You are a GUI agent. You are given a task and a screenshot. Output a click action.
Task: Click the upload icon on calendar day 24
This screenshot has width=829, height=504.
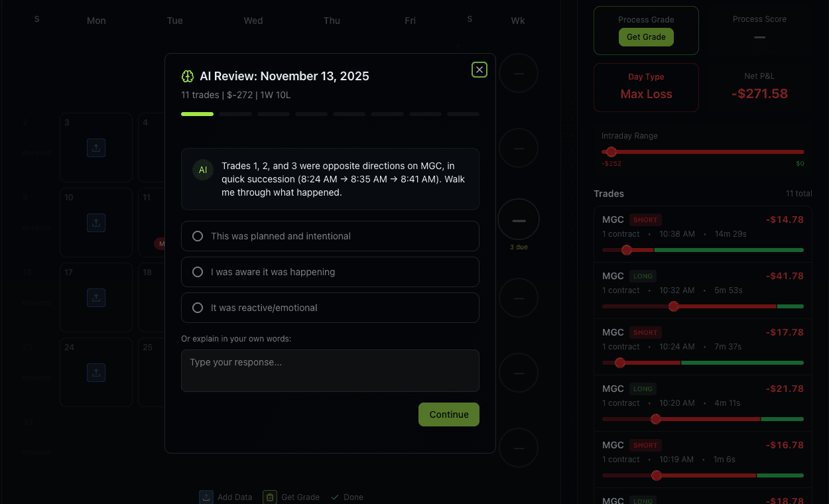(96, 373)
